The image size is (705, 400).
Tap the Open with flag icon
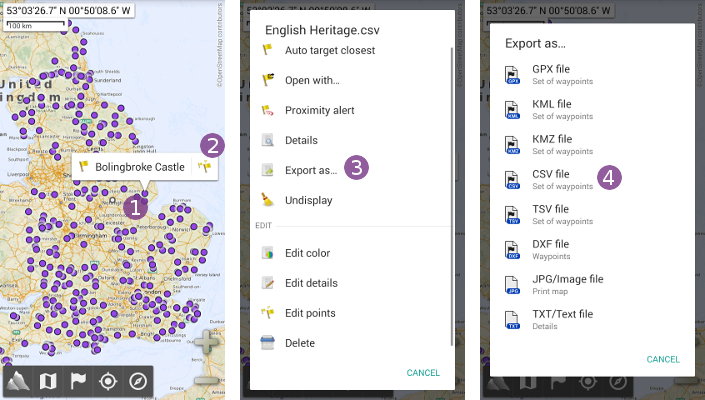(268, 80)
